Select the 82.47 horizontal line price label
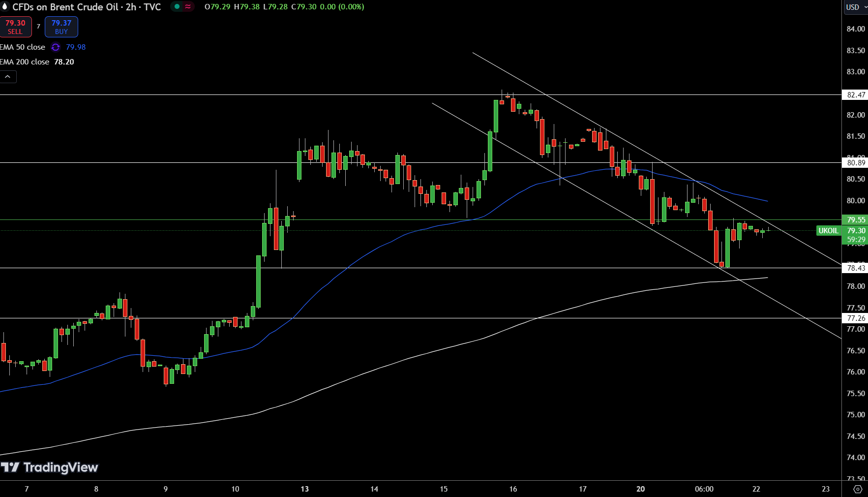The width and height of the screenshot is (868, 497). pyautogui.click(x=856, y=94)
